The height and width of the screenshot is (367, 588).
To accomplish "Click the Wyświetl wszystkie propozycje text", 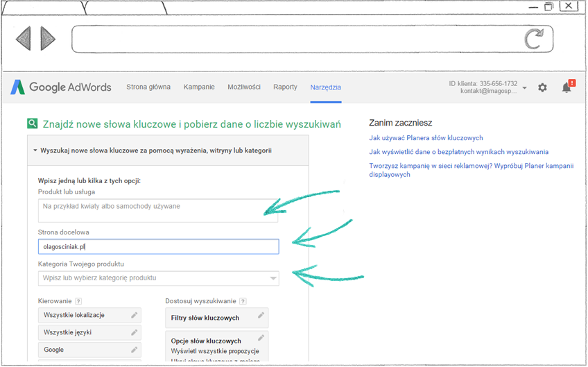I will (215, 351).
